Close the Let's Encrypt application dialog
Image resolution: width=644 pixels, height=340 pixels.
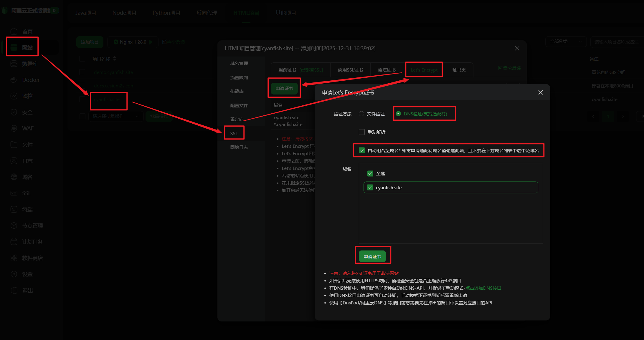[541, 92]
